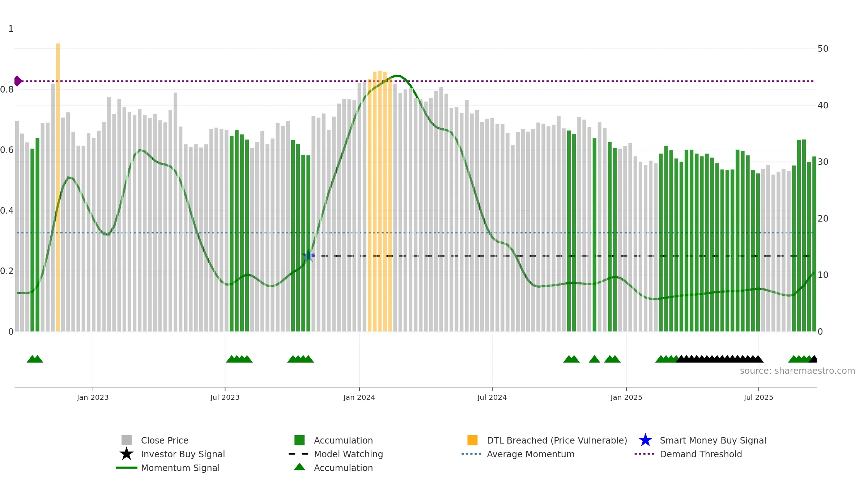Click the left axis value 0.4
868x488 pixels.
tap(7, 210)
